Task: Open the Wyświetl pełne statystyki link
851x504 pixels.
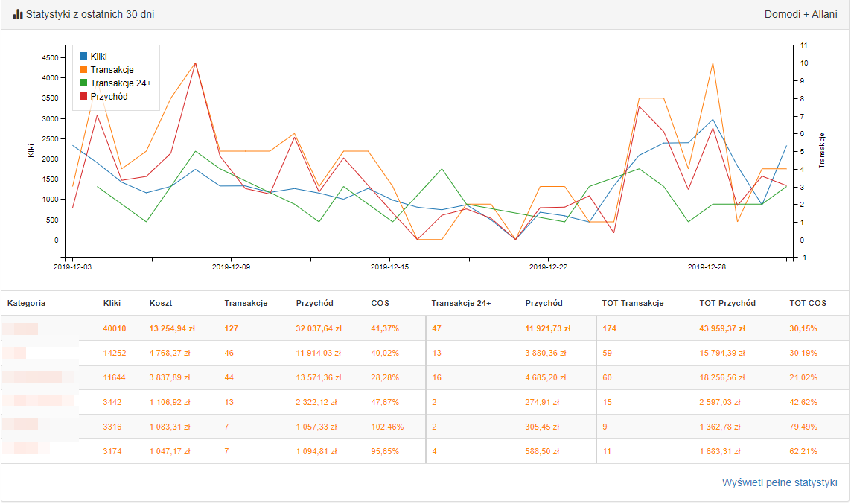Action: click(780, 482)
